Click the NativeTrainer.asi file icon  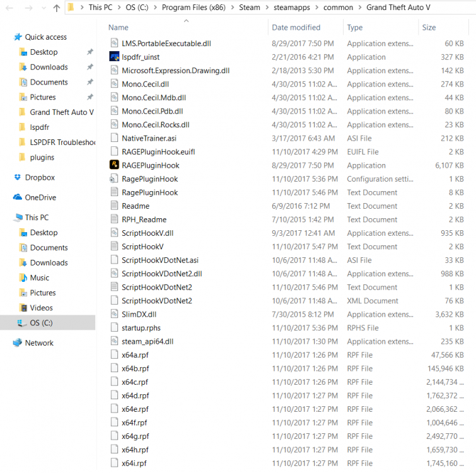pos(114,138)
